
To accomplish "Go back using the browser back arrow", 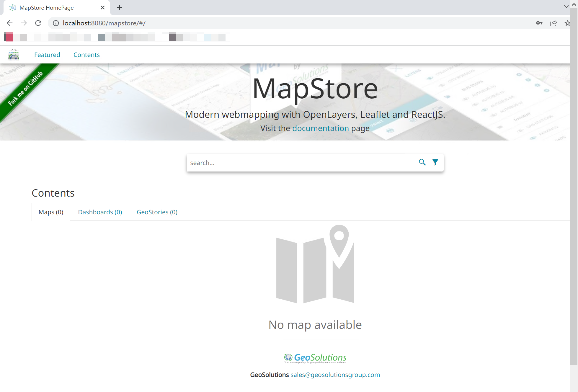I will pyautogui.click(x=9, y=23).
